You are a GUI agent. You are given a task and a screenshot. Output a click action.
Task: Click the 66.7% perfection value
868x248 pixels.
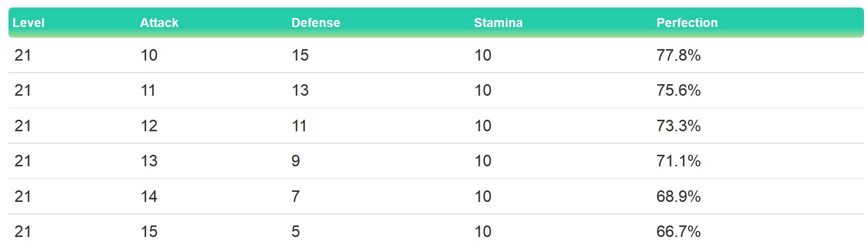coord(678,231)
